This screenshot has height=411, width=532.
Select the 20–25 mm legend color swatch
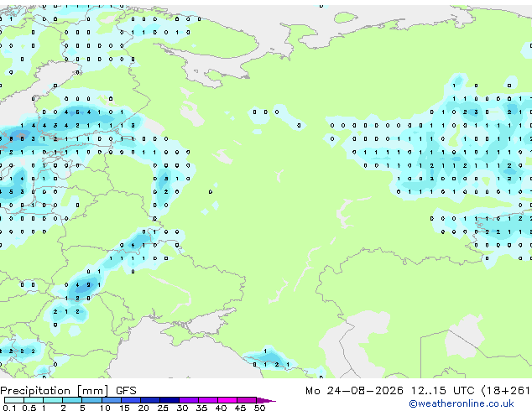pos(150,400)
